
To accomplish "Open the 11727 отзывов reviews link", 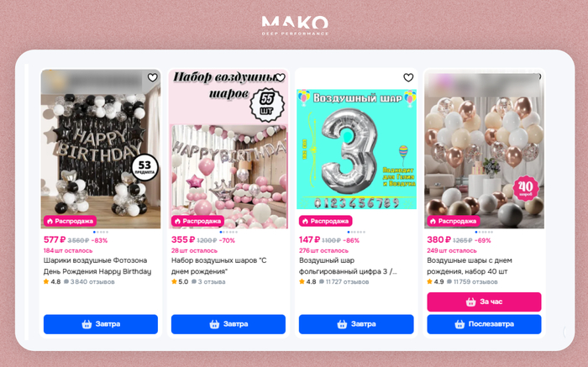I will [344, 281].
